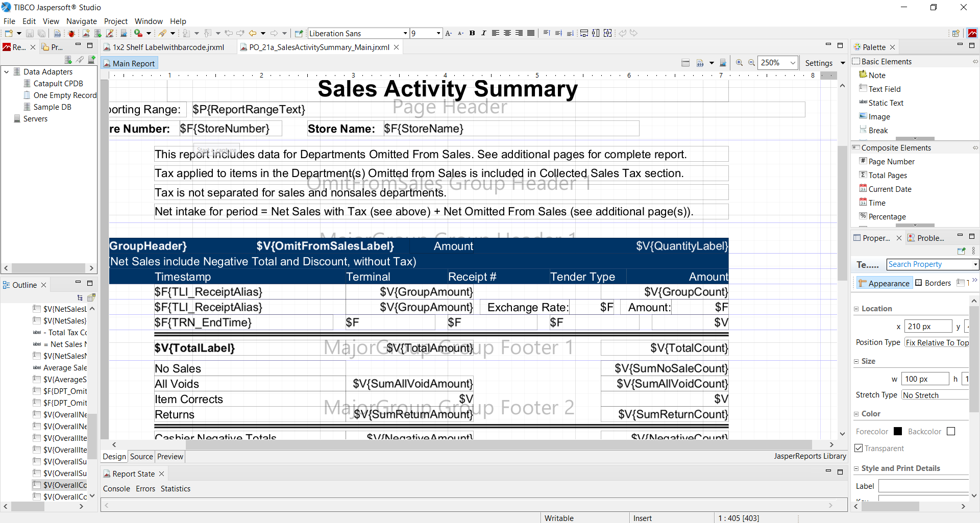The width and height of the screenshot is (980, 523).
Task: Click the Bold formatting icon
Action: coord(472,33)
